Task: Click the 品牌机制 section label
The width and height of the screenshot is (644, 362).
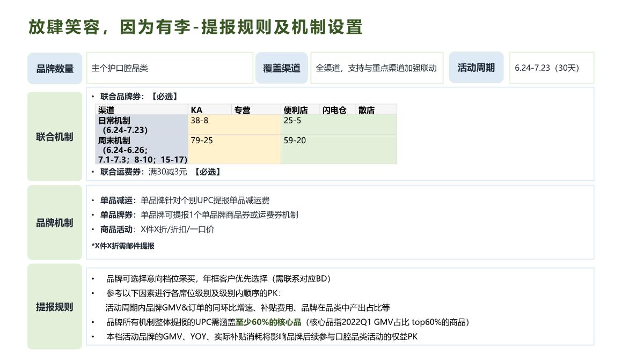Action: click(x=54, y=221)
